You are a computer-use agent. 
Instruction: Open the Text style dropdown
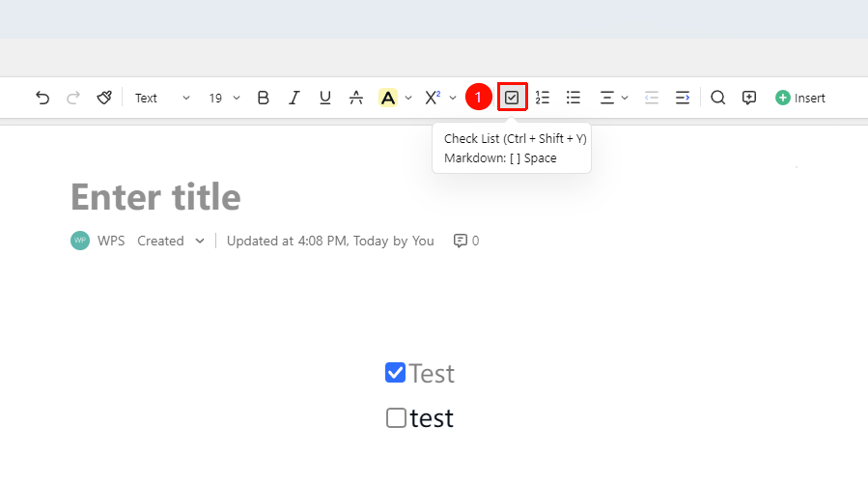pyautogui.click(x=162, y=98)
